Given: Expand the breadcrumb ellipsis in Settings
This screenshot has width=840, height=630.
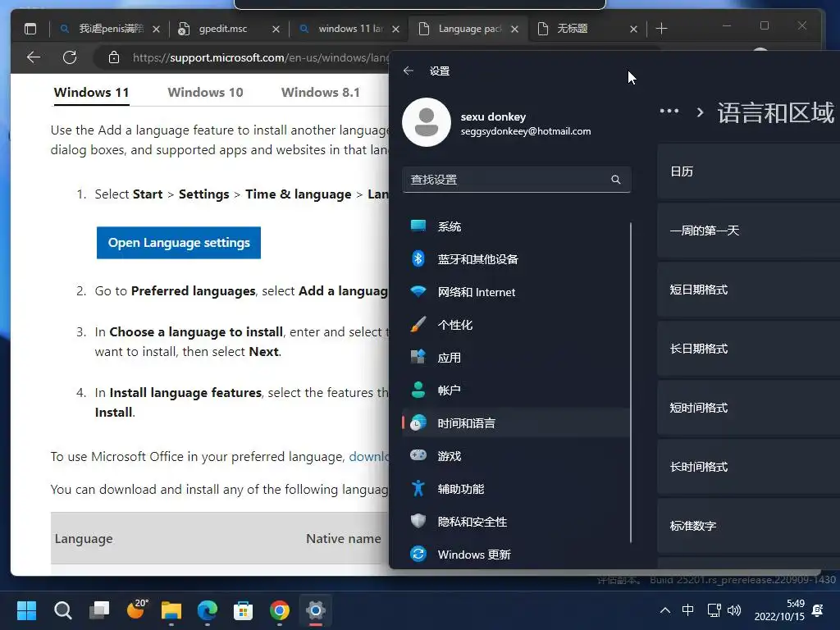Looking at the screenshot, I should click(669, 111).
